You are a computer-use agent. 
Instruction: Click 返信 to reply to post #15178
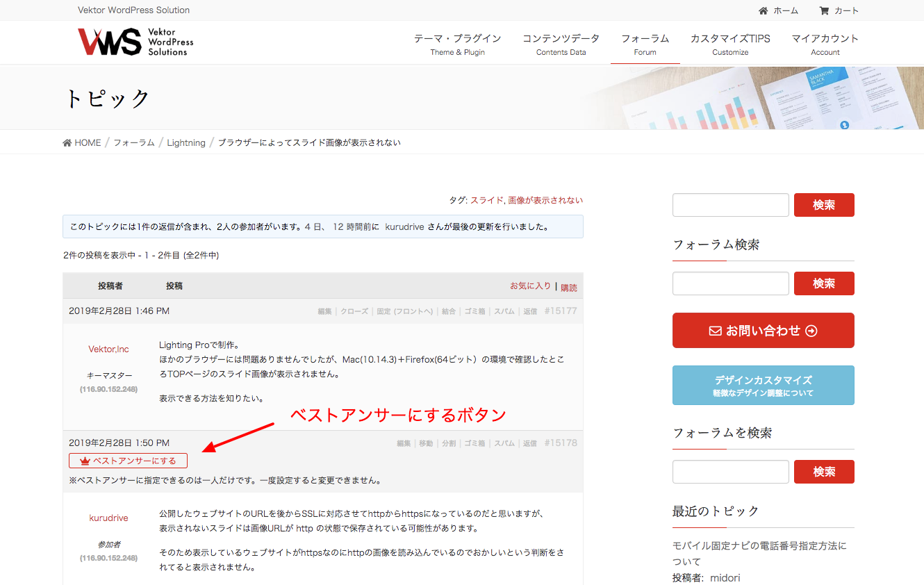click(530, 443)
